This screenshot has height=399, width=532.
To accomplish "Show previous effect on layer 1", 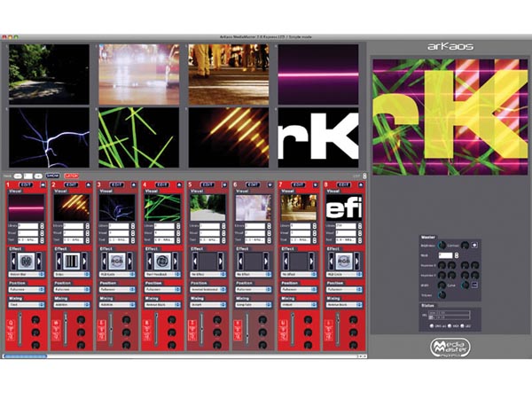I will click(13, 261).
